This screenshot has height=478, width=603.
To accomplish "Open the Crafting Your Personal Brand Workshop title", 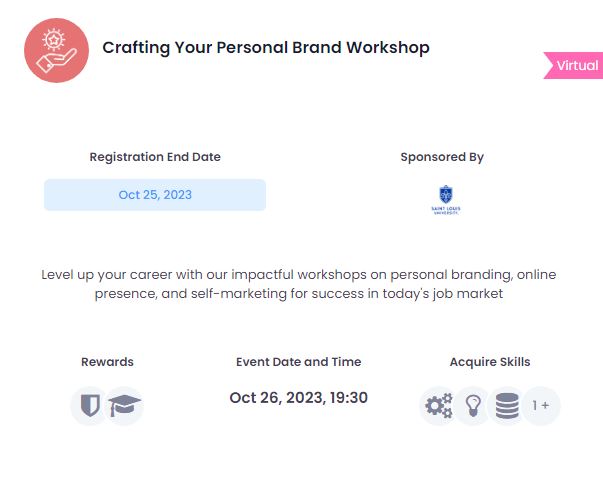I will pyautogui.click(x=266, y=48).
